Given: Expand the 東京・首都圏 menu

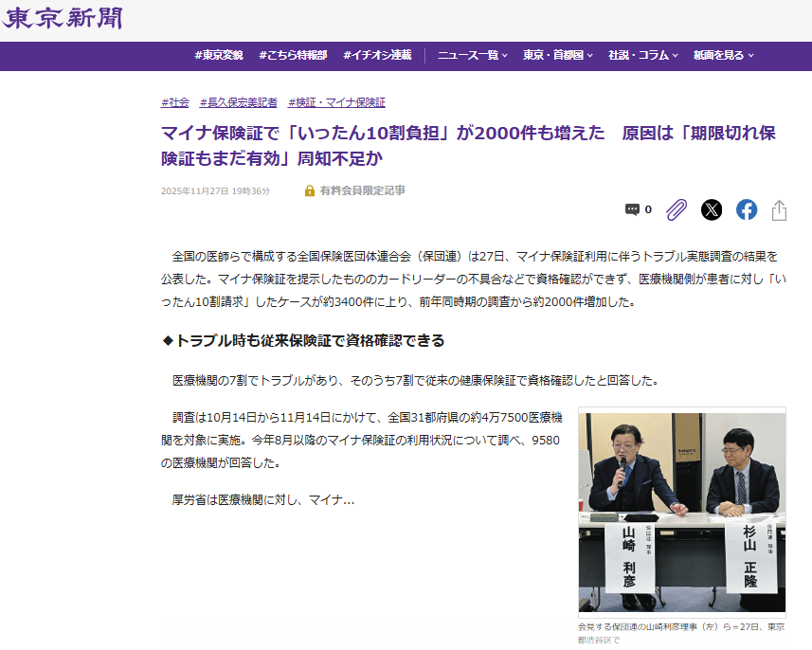Looking at the screenshot, I should coord(558,55).
